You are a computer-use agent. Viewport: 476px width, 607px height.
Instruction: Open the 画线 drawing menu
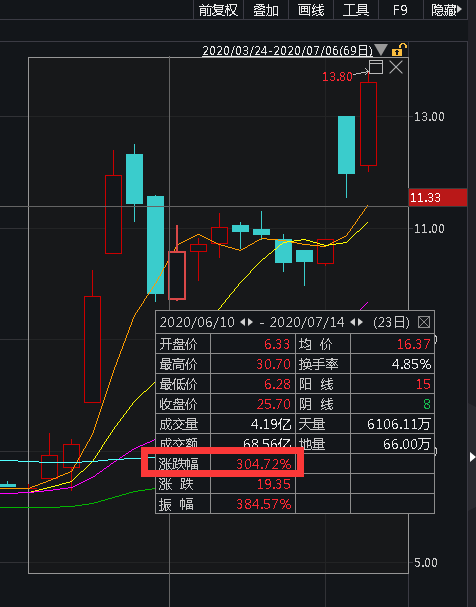[311, 10]
